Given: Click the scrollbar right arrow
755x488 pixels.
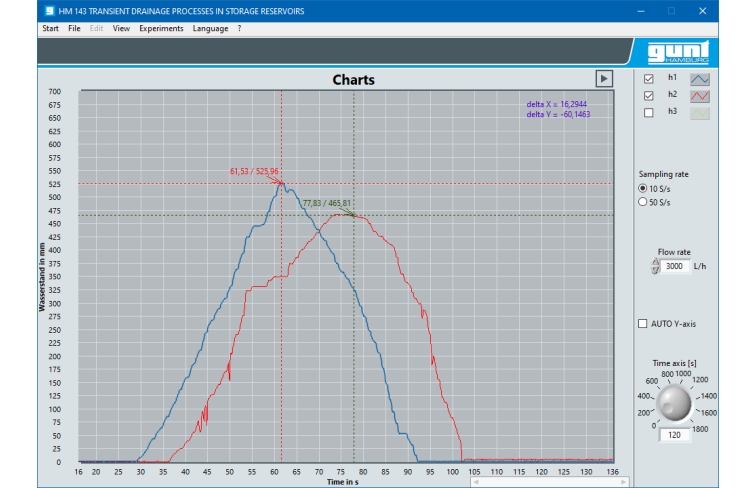Looking at the screenshot, I should (x=624, y=482).
